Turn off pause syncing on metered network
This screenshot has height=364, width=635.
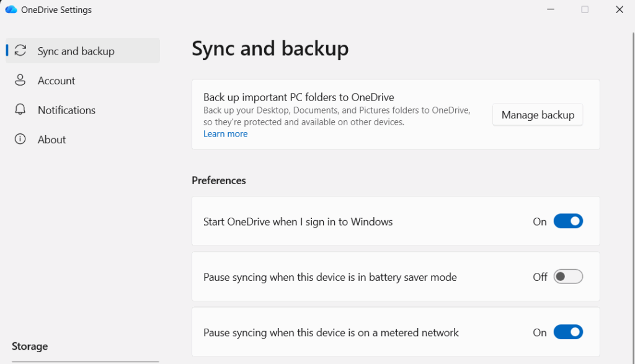click(568, 332)
